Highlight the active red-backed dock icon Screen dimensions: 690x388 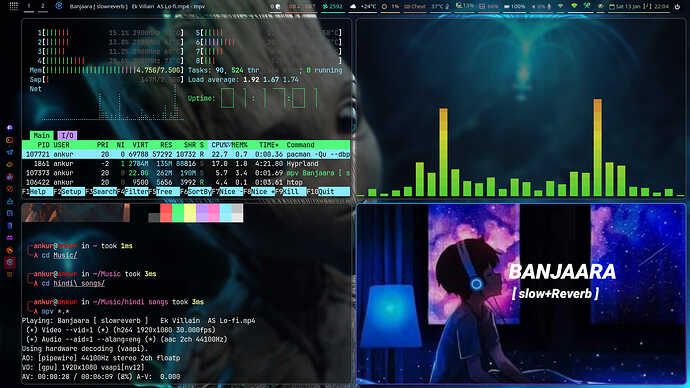click(x=10, y=262)
